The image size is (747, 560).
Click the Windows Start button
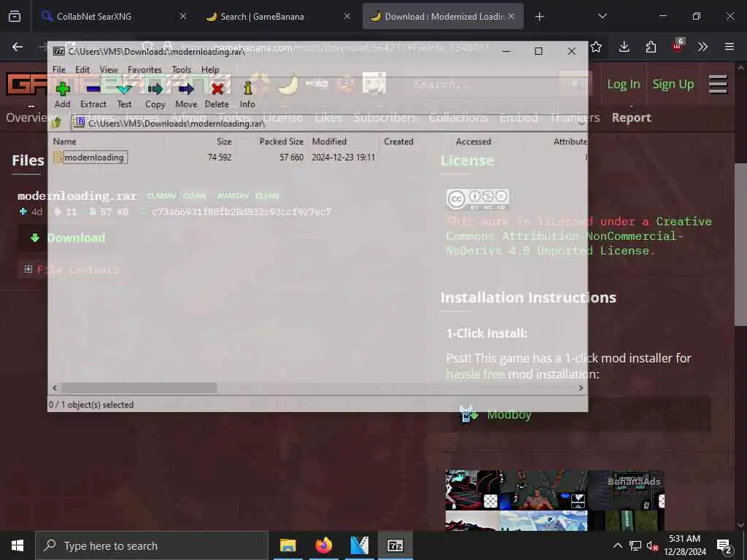click(18, 545)
